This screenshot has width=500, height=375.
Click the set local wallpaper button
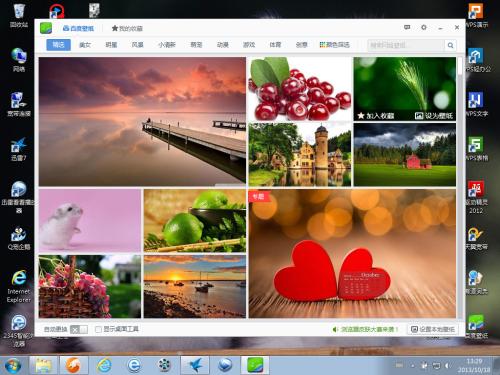tap(433, 329)
